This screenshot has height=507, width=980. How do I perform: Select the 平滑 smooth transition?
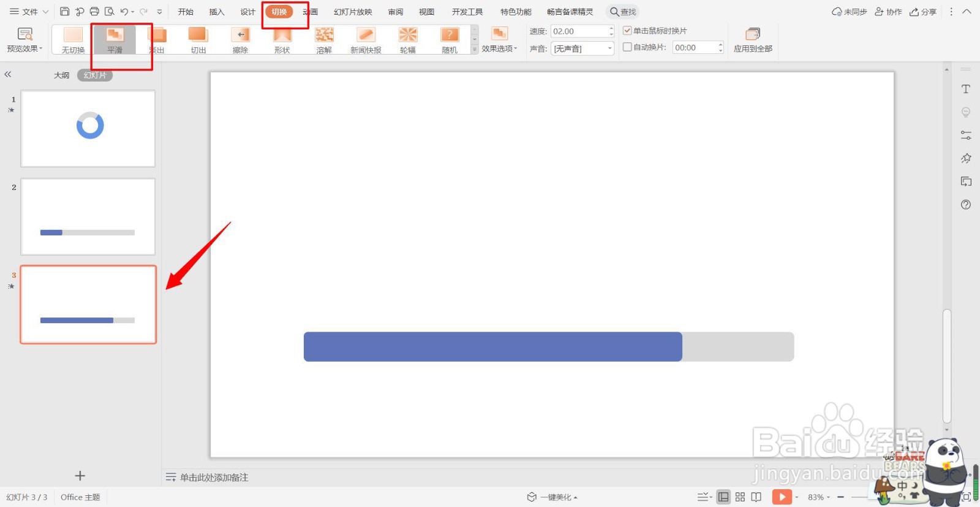[x=115, y=40]
